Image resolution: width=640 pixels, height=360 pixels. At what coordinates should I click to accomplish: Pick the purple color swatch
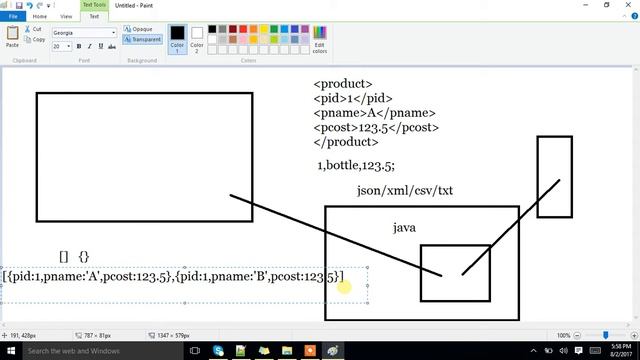305,29
